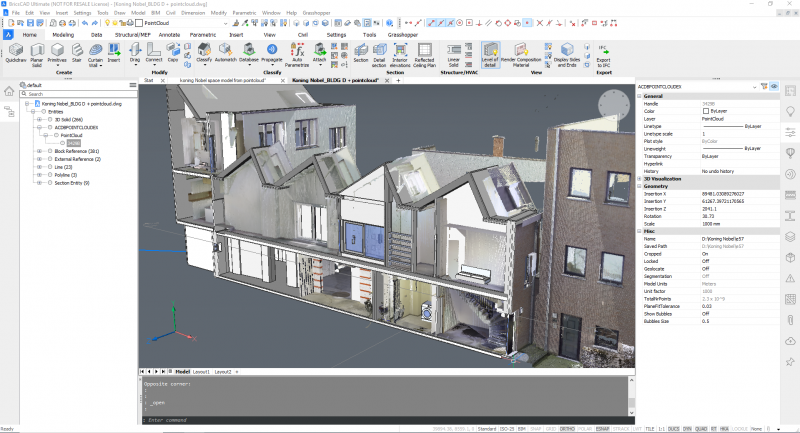
Task: Open the Classify tool dropdown
Action: tap(204, 65)
